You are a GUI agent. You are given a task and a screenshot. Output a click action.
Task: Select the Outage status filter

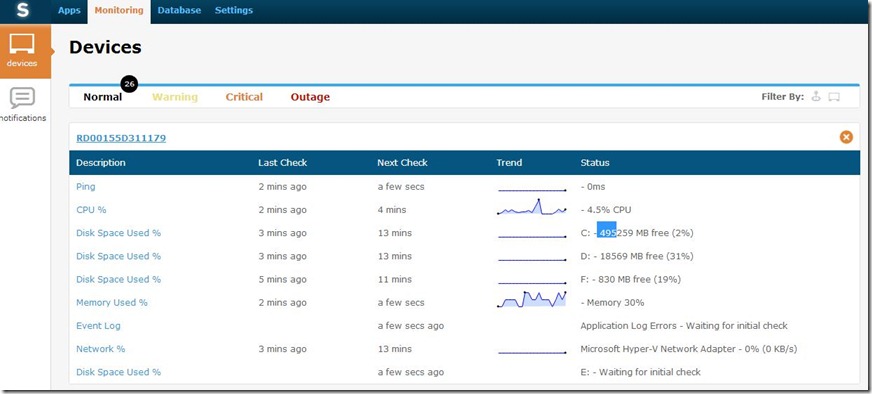click(310, 97)
